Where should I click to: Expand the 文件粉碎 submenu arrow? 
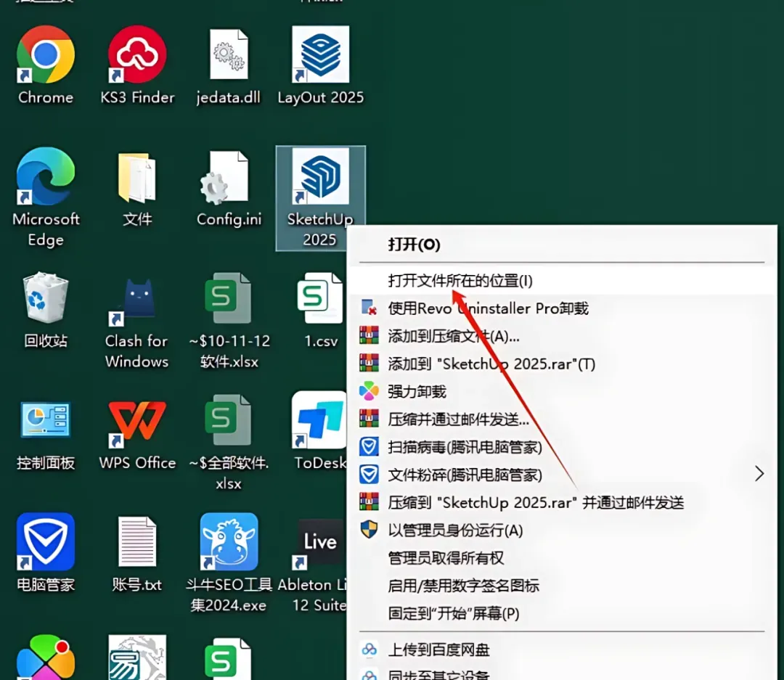click(759, 473)
